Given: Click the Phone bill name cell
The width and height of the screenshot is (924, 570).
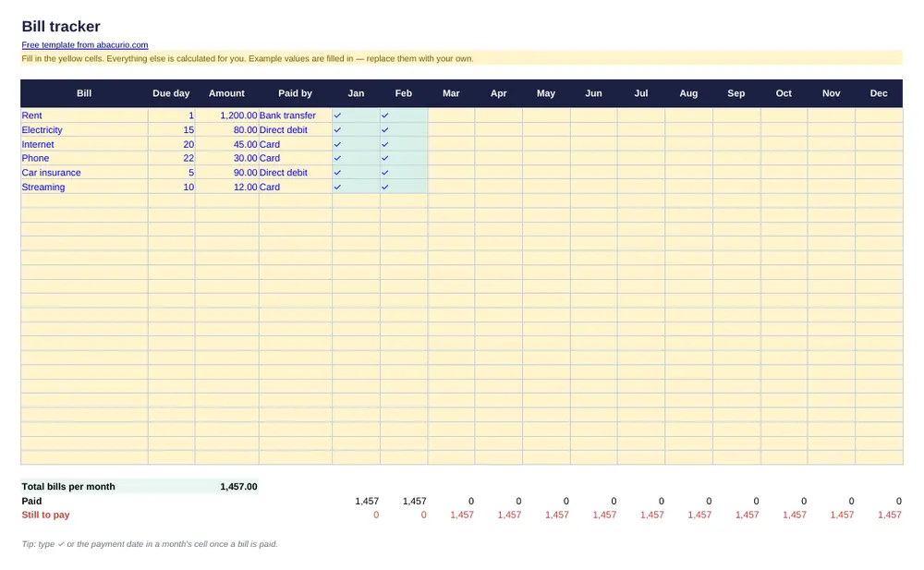Looking at the screenshot, I should [x=84, y=158].
